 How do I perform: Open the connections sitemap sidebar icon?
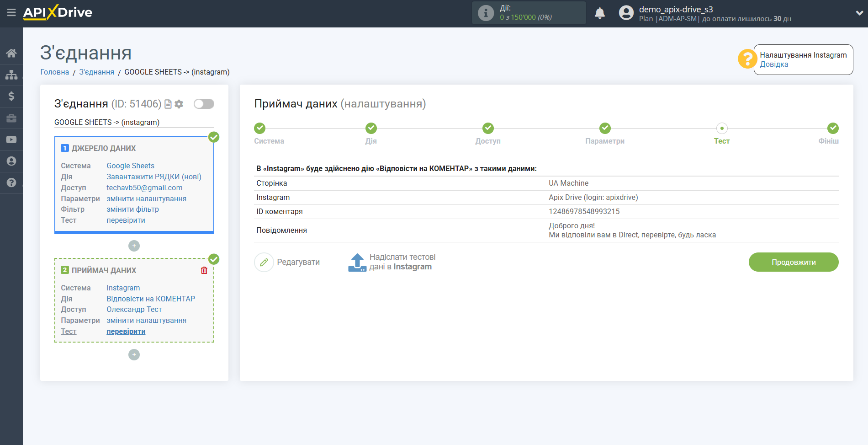click(11, 75)
